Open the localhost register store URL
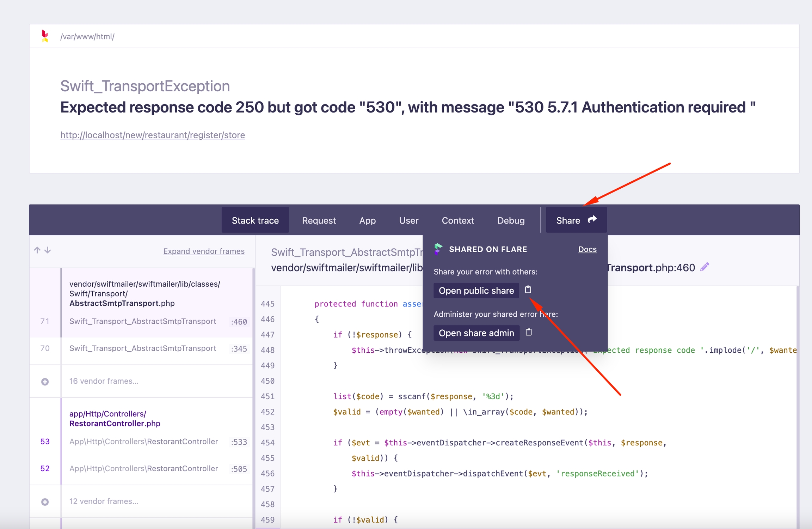 153,135
